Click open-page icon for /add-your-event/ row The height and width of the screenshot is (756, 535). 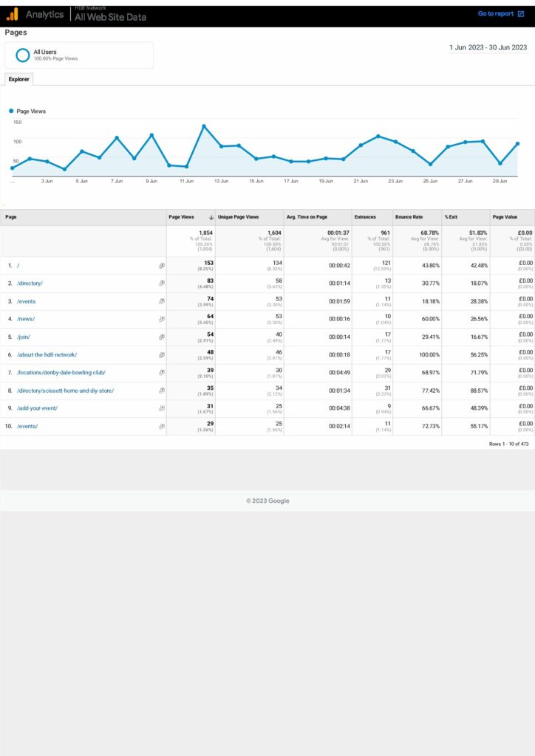click(161, 408)
